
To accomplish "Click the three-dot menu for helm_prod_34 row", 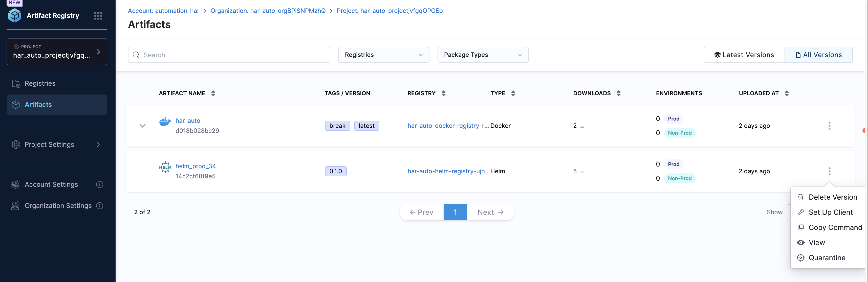I will pyautogui.click(x=829, y=171).
